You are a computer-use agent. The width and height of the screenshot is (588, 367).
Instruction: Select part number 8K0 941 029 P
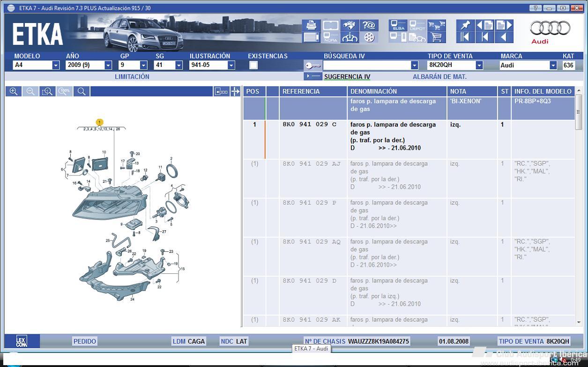(309, 203)
